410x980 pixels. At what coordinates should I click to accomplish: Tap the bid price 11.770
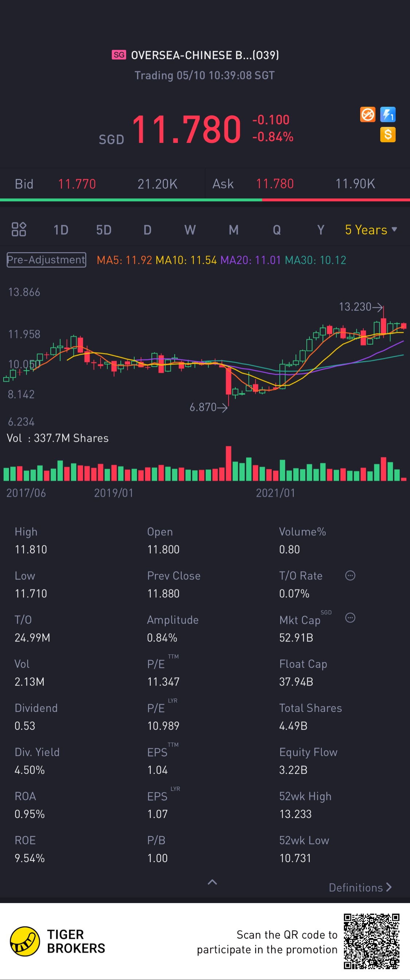pos(77,184)
